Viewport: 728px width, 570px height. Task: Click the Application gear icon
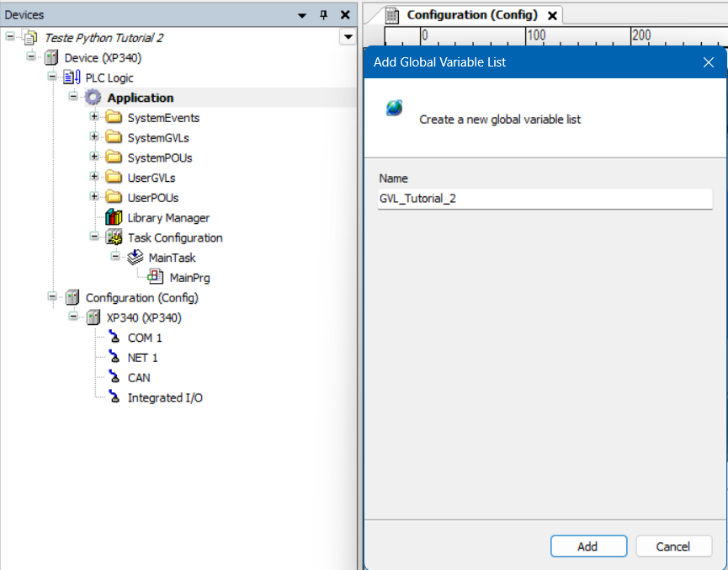93,98
